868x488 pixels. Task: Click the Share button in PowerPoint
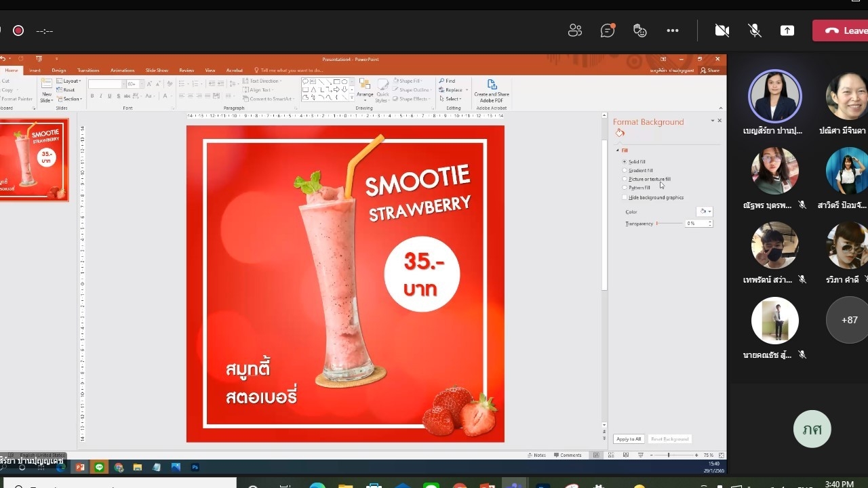coord(710,70)
